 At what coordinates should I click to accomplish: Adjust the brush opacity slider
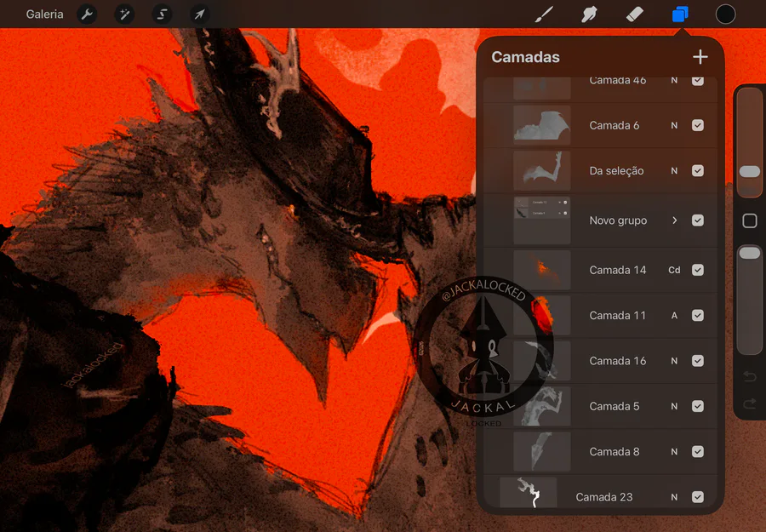pyautogui.click(x=749, y=300)
